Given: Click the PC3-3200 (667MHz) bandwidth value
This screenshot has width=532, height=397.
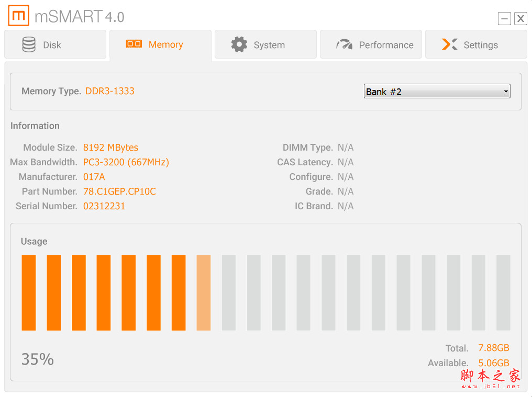Looking at the screenshot, I should (126, 162).
